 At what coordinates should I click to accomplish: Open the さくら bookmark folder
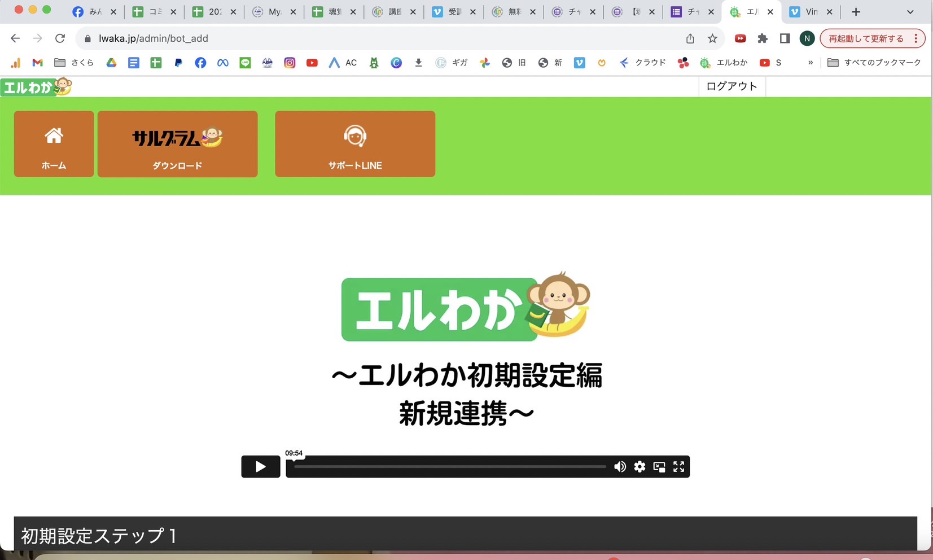[74, 63]
